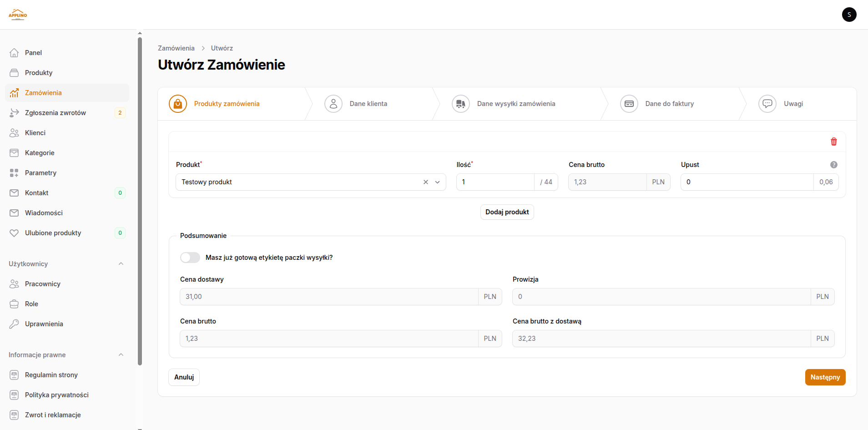Go to Produkty in the sidebar
This screenshot has width=868, height=430.
pos(39,73)
